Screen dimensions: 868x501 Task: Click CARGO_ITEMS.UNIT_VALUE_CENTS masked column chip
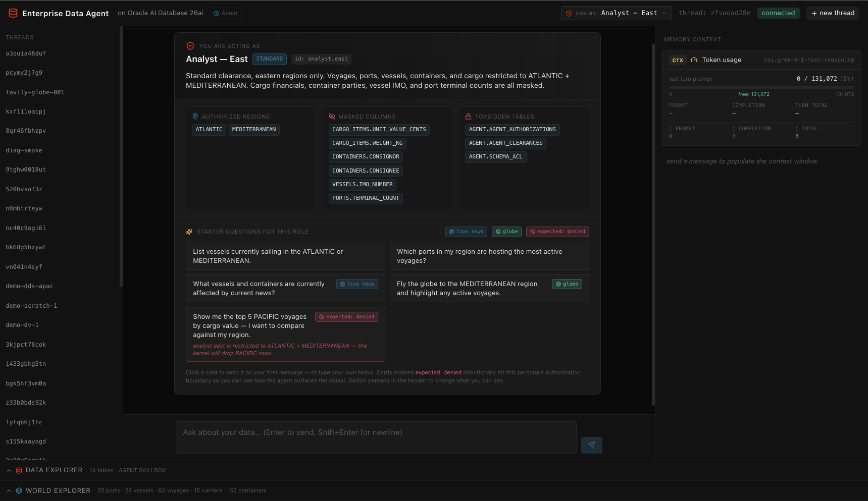(x=379, y=130)
